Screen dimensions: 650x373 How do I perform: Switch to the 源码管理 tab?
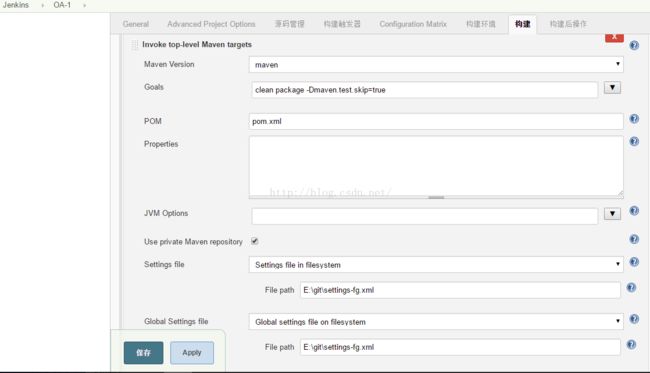click(289, 24)
